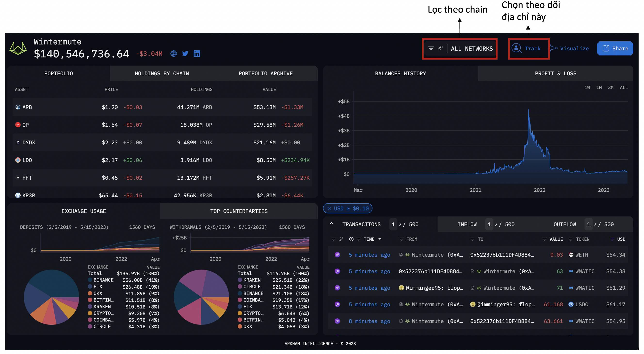Select the 1M balance history range
Screen dimensions: 644x354
click(x=599, y=88)
